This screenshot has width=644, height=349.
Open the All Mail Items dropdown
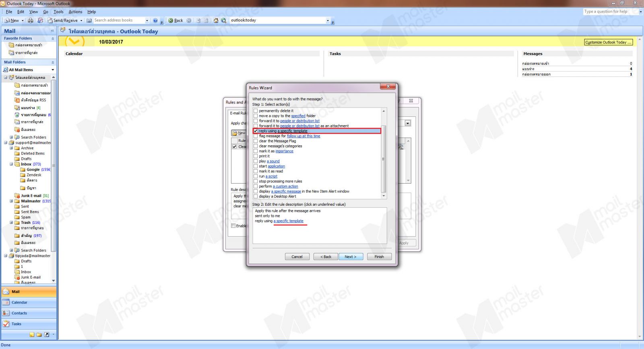click(52, 70)
